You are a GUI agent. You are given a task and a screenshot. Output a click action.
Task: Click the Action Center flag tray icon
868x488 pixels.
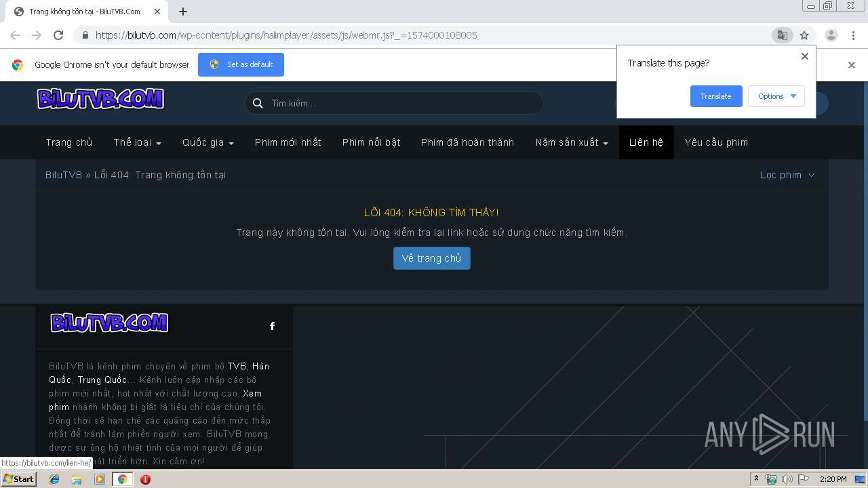click(804, 479)
